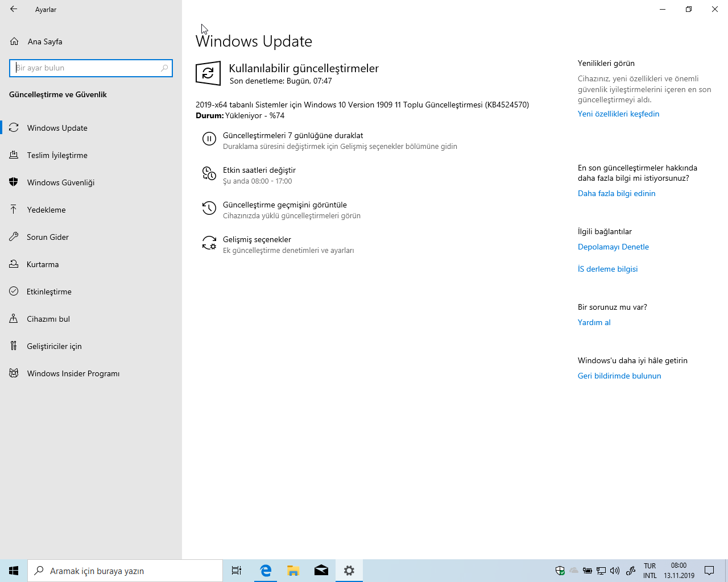728x582 pixels.
Task: Select Windows Update in sidebar
Action: click(91, 128)
